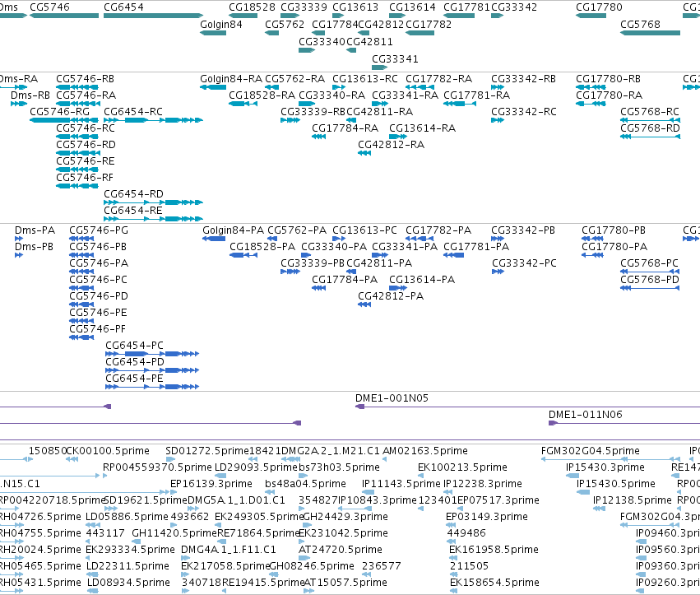Select the CG17784 gene label
Image resolution: width=700 pixels, height=595 pixels.
(x=335, y=25)
